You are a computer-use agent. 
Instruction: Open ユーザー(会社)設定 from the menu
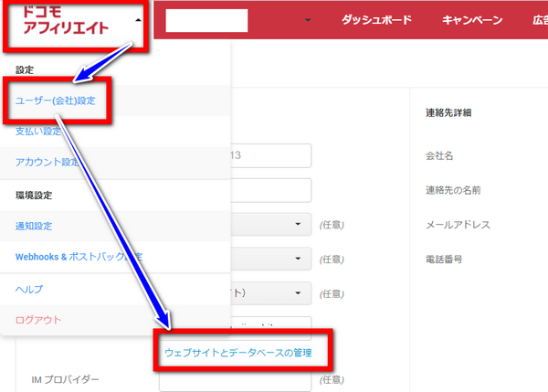coord(55,101)
